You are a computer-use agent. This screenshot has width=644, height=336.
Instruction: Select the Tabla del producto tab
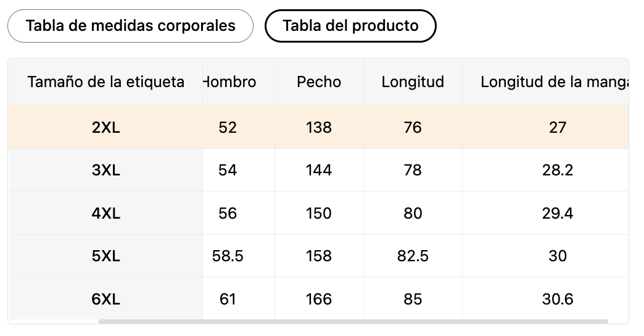(x=350, y=26)
